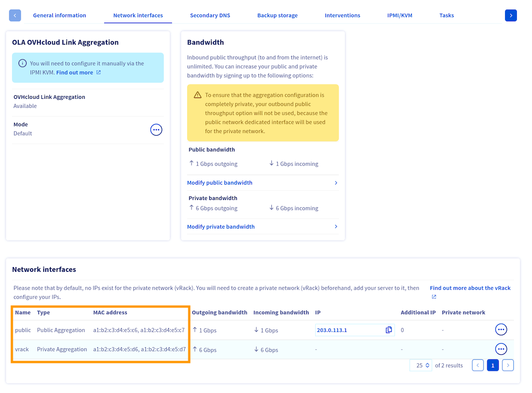Image resolution: width=532 pixels, height=393 pixels.
Task: Select page 1 in the pagination
Action: 493,365
